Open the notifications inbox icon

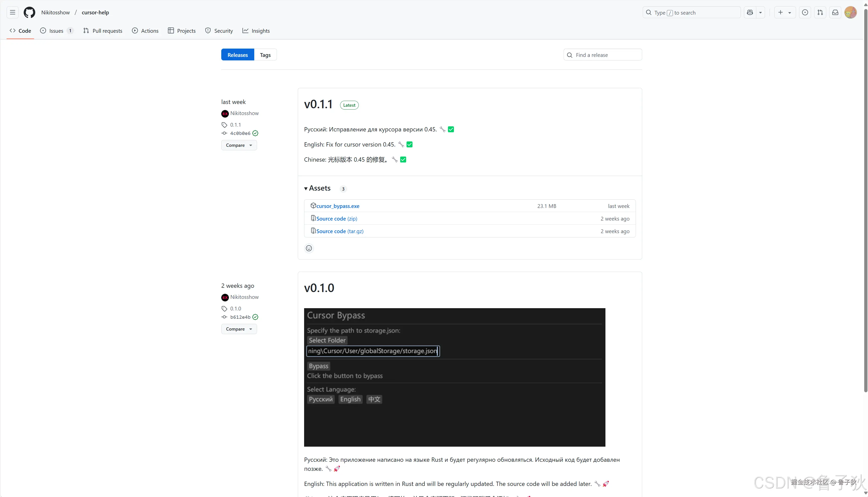coord(835,13)
